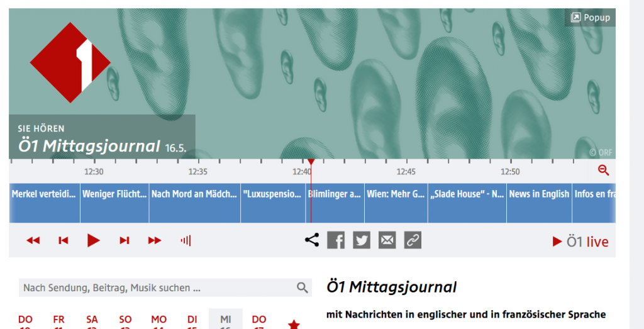Screen dimensions: 644x329
Task: Click the '© ORF' image credit
Action: 601,152
